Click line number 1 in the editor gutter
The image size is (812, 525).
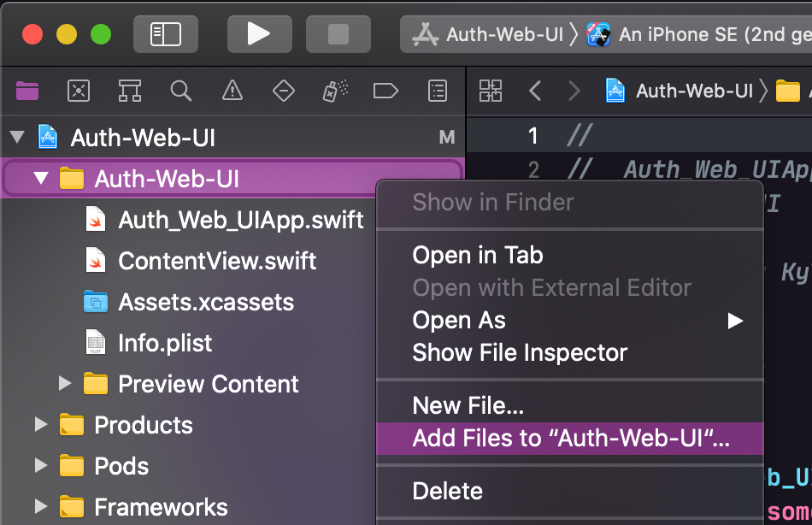point(533,136)
